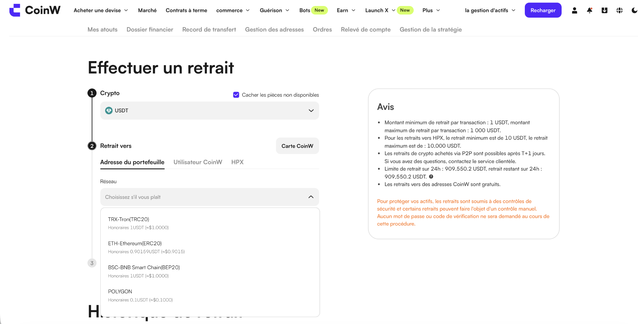Click the help icon beside 909,550.2 USDT
Image resolution: width=644 pixels, height=324 pixels.
[431, 177]
